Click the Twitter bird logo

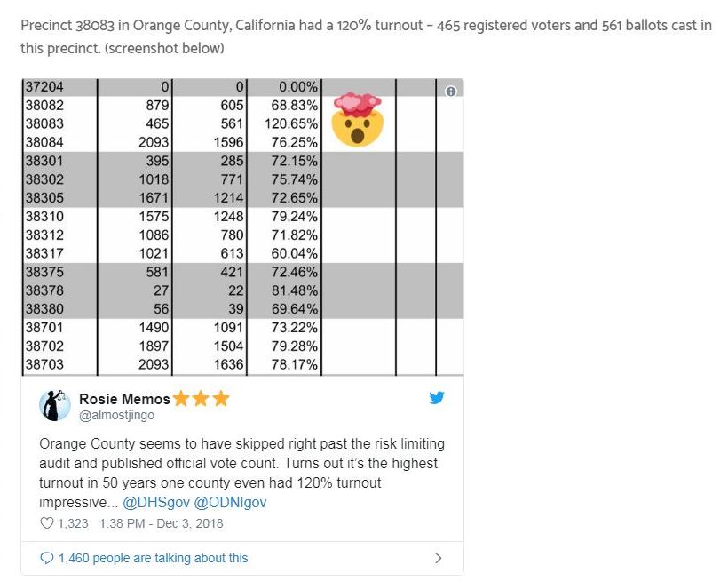pos(437,398)
